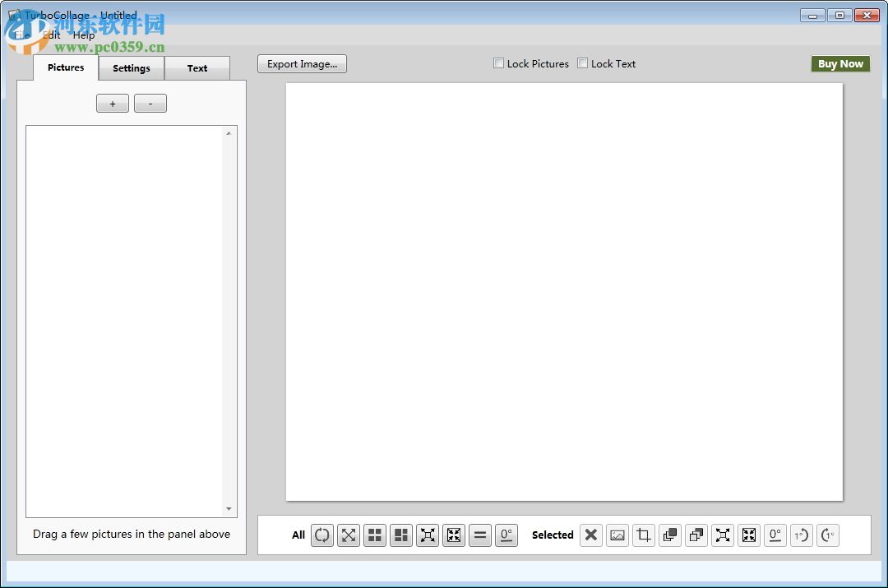This screenshot has width=888, height=588.
Task: Delete the selected picture with X icon
Action: click(590, 535)
